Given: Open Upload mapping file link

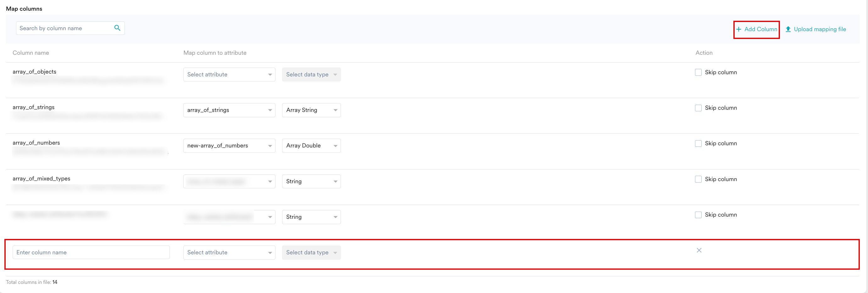Looking at the screenshot, I should [820, 29].
